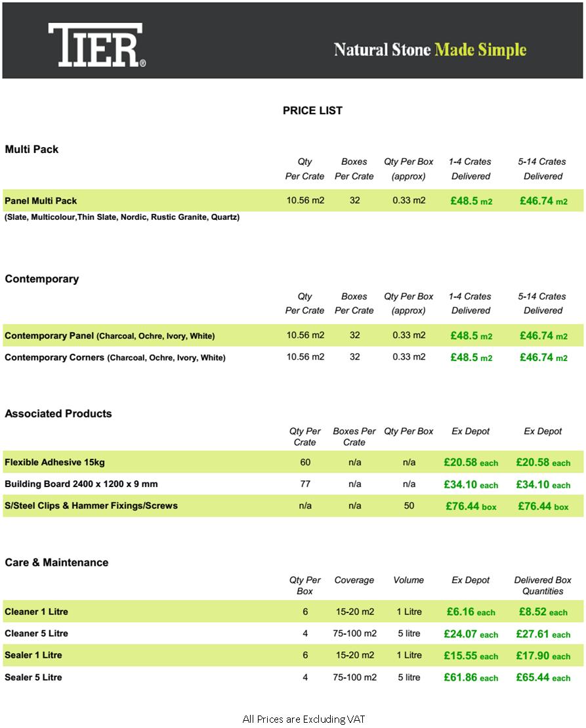The width and height of the screenshot is (586, 728).
Task: Click the £8.52 each delivered price
Action: pyautogui.click(x=543, y=612)
